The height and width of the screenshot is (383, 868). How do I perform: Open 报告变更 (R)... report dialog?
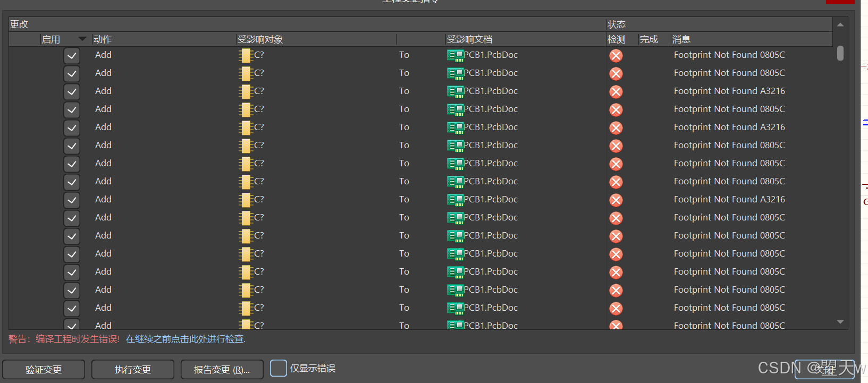[222, 369]
